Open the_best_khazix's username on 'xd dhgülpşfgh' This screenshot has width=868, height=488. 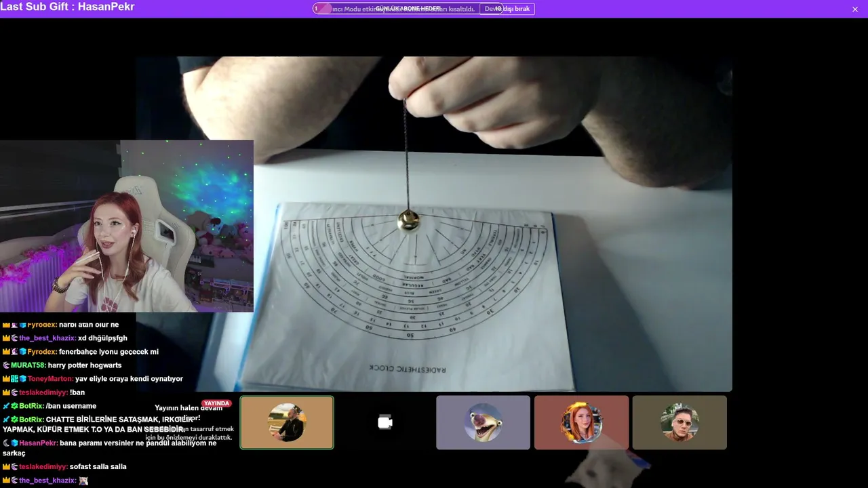click(x=47, y=338)
